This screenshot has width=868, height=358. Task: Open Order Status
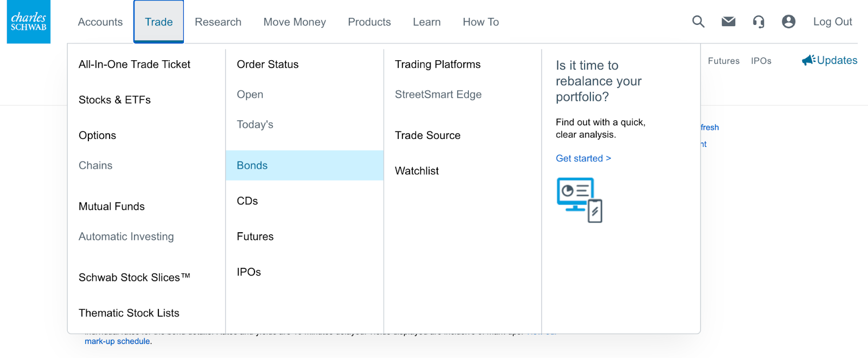[267, 65]
